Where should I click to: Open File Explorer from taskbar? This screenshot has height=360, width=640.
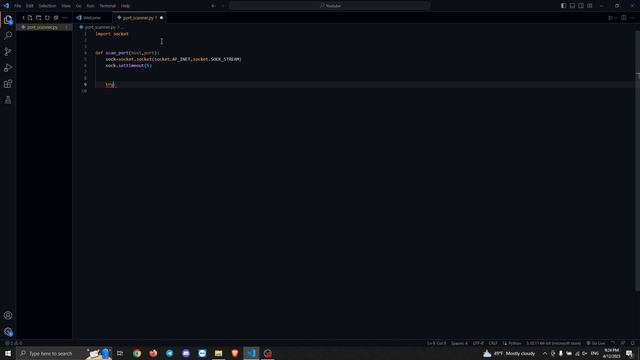click(218, 353)
